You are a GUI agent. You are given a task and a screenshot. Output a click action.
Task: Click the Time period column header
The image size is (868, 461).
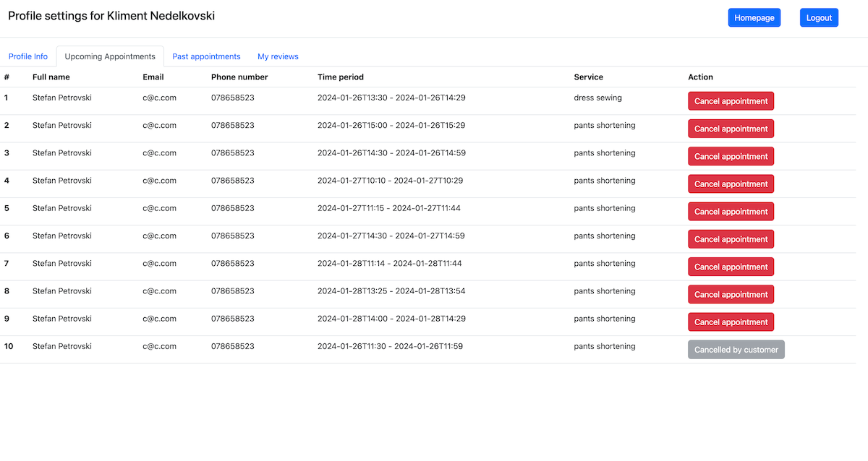pos(340,77)
